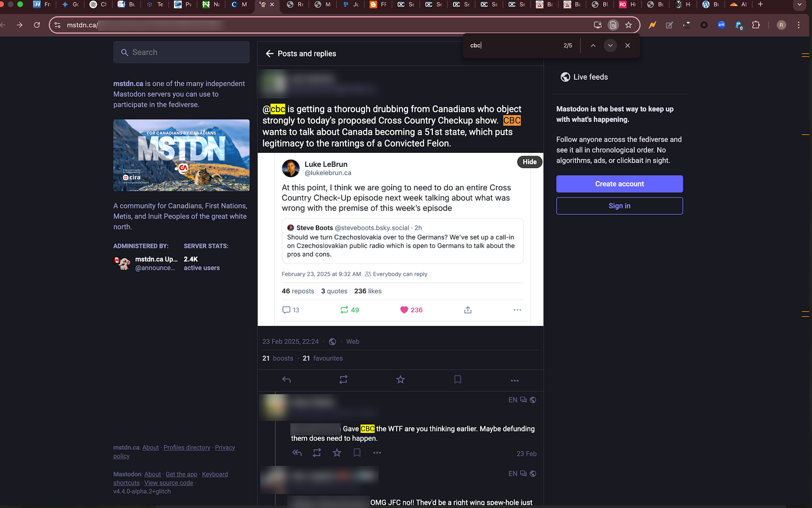Go to previous find-in-page match
This screenshot has width=812, height=508.
click(x=593, y=46)
